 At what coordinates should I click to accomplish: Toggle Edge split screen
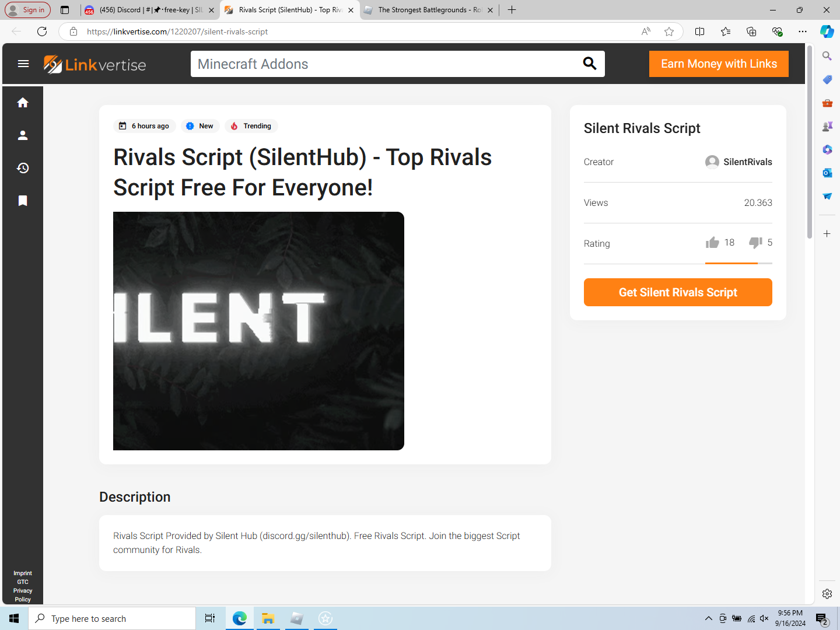700,32
